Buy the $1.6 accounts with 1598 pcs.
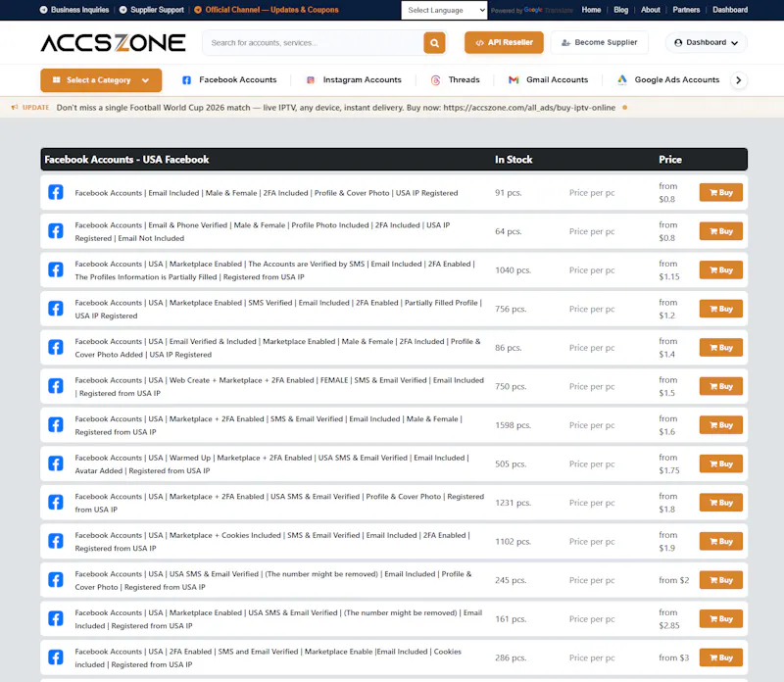Image resolution: width=784 pixels, height=682 pixels. coord(720,425)
